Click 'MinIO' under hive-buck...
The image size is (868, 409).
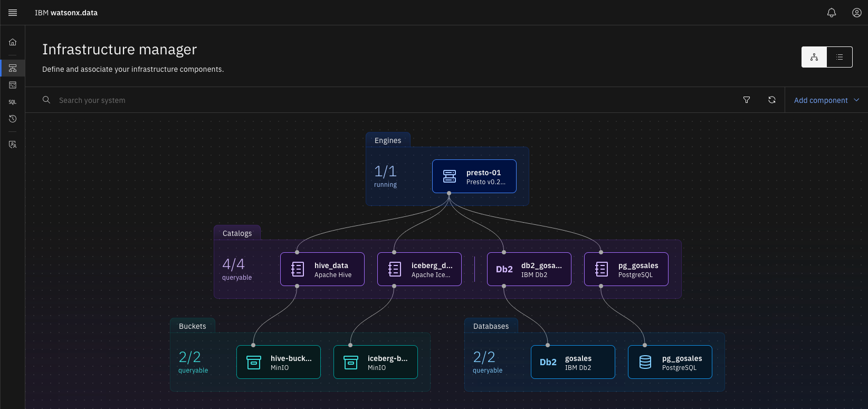pos(280,368)
